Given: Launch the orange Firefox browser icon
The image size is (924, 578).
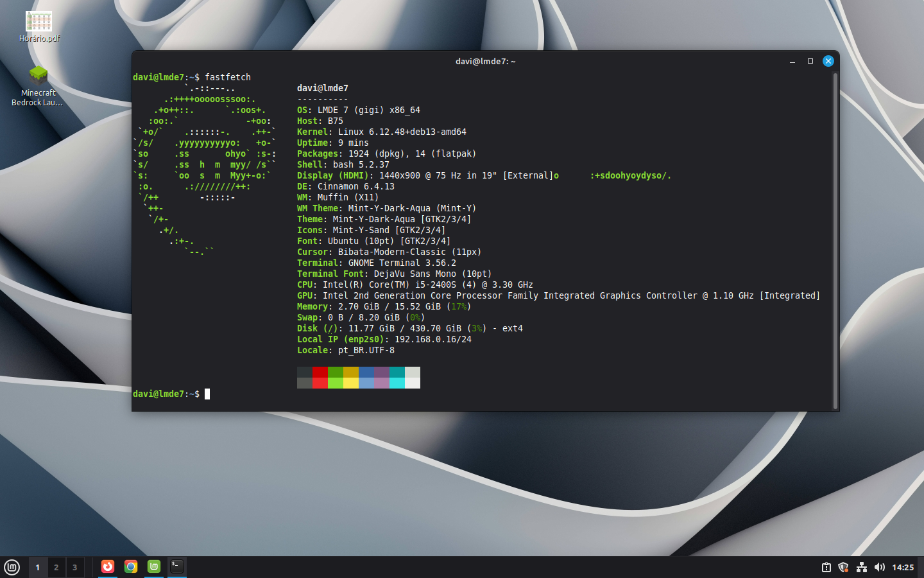Looking at the screenshot, I should pyautogui.click(x=108, y=566).
